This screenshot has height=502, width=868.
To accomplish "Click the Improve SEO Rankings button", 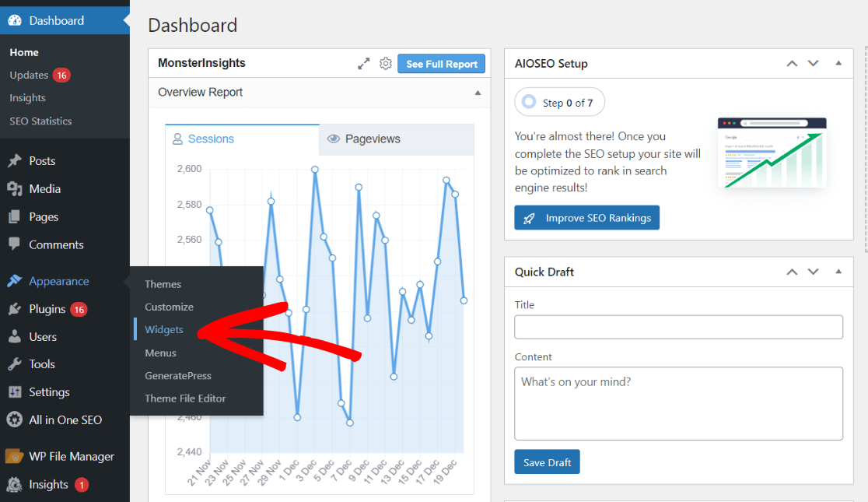I will 586,218.
